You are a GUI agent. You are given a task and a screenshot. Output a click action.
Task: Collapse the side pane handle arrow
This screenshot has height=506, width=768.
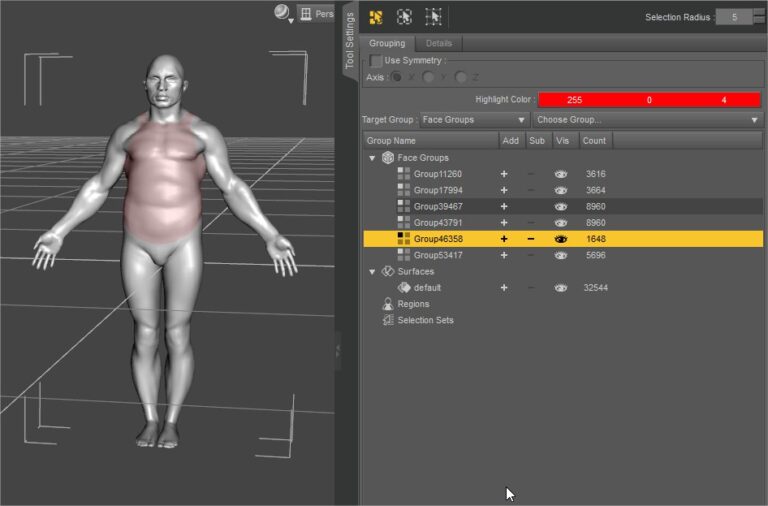[x=338, y=350]
